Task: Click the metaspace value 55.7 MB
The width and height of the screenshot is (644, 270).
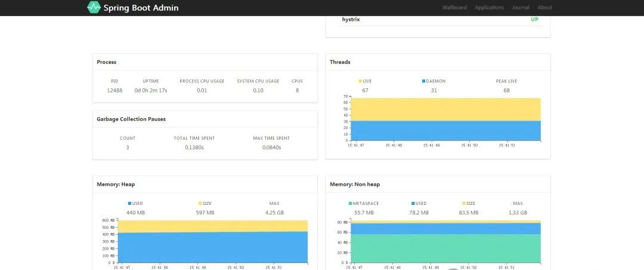Action: [364, 213]
